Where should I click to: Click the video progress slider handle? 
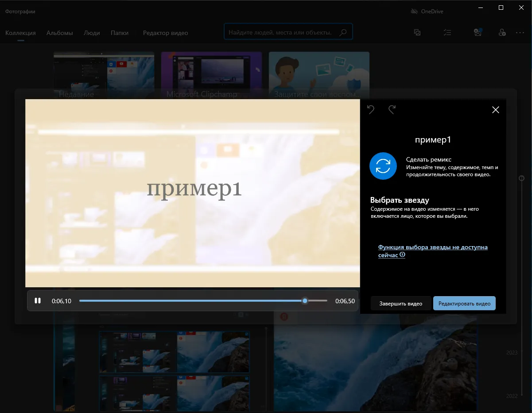coord(304,301)
